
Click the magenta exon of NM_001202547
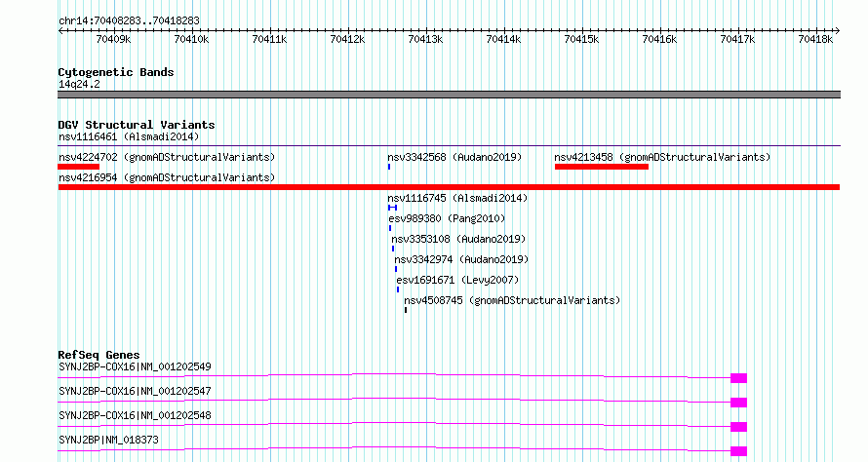click(x=738, y=403)
